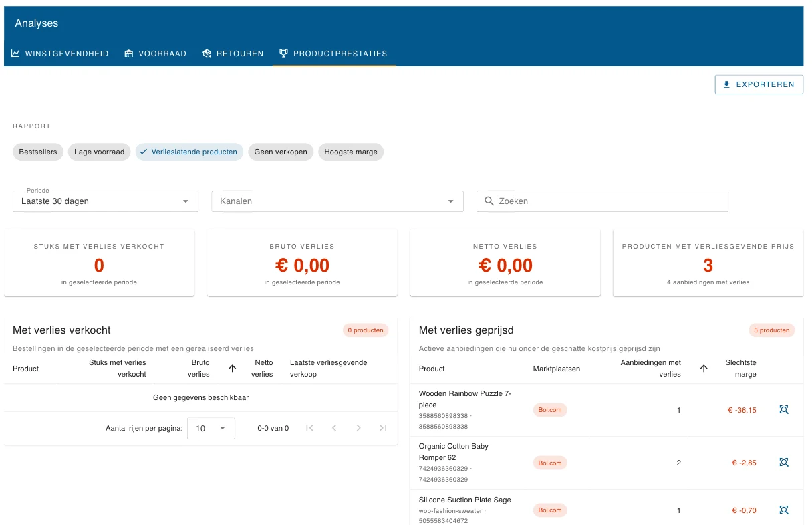
Task: Click the download icon on Exporteren
Action: (x=727, y=85)
